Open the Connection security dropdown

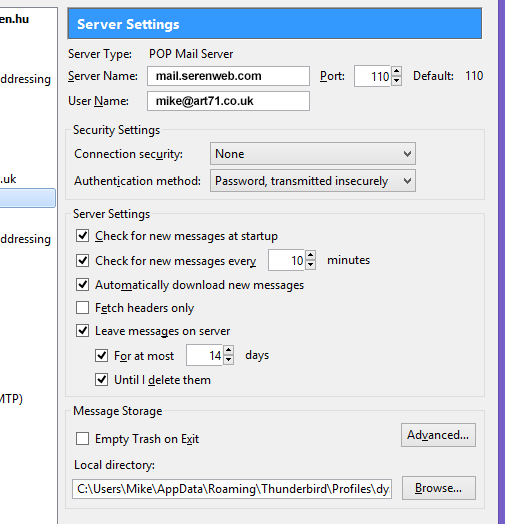click(313, 154)
